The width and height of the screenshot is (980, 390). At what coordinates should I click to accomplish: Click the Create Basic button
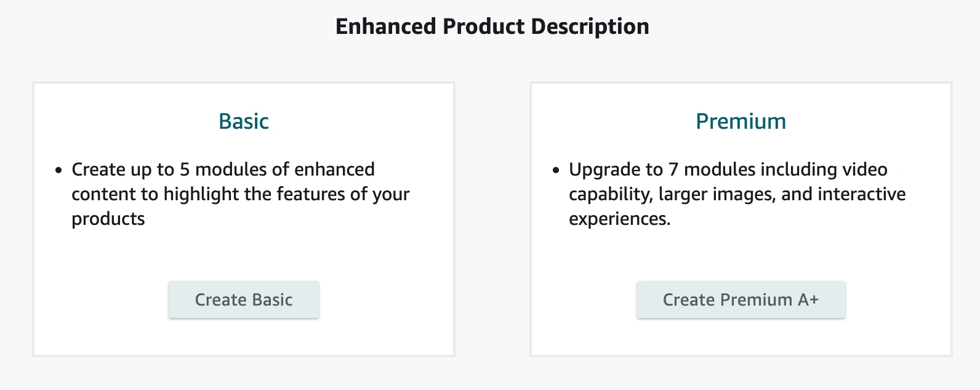[x=244, y=300]
